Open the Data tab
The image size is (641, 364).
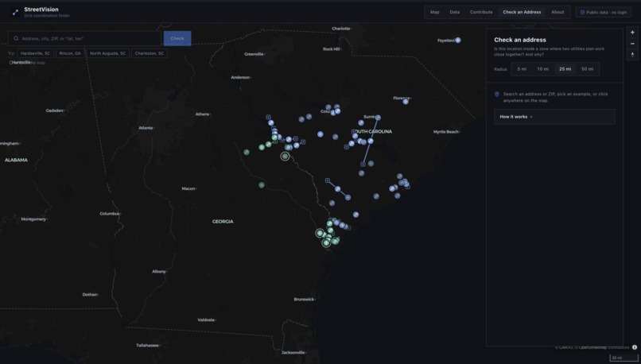[455, 12]
